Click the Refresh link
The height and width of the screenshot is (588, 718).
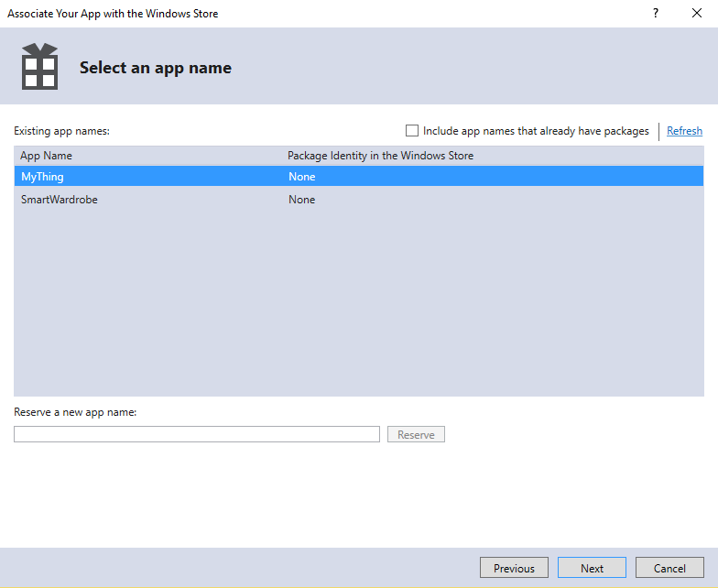coord(684,131)
